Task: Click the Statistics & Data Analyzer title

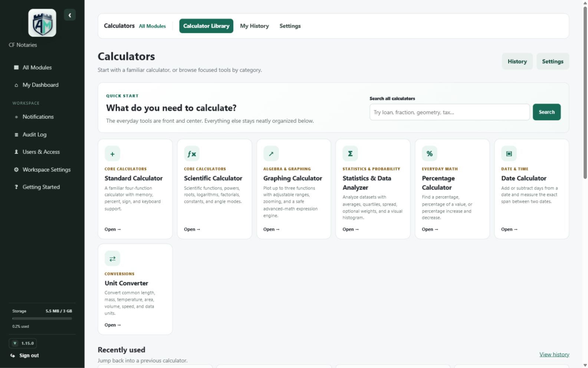Action: pos(367,183)
